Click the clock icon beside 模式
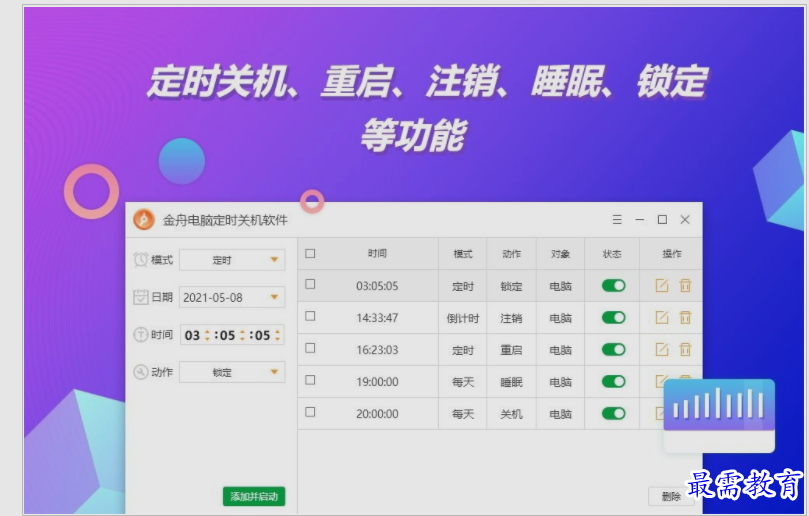 coord(141,260)
